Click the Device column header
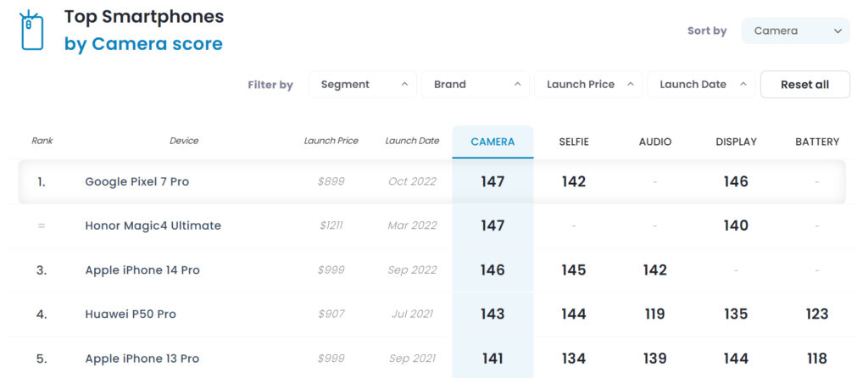The height and width of the screenshot is (378, 868). coord(184,141)
